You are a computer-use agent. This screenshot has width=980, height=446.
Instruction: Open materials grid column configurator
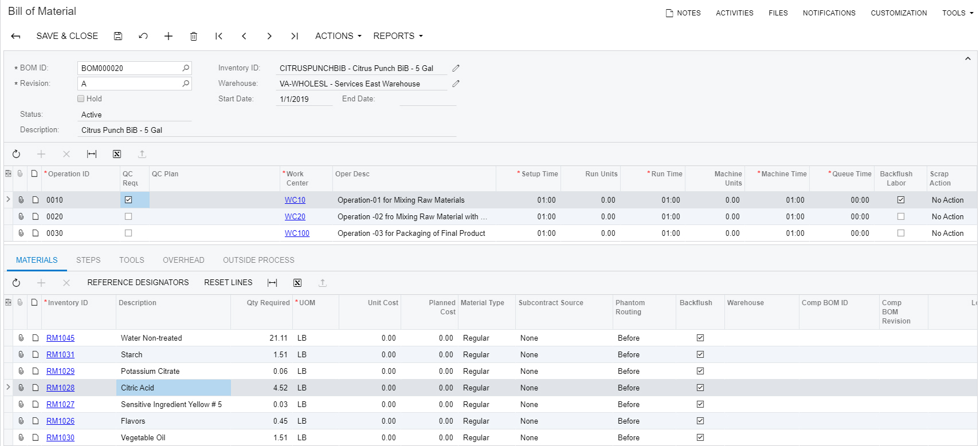coord(8,302)
